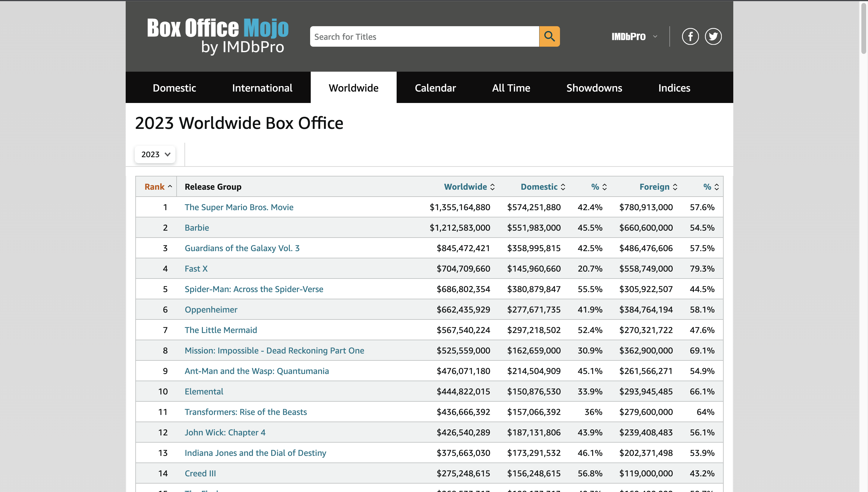Screen dimensions: 868x492
Task: Go to the All Time tab
Action: pos(511,88)
